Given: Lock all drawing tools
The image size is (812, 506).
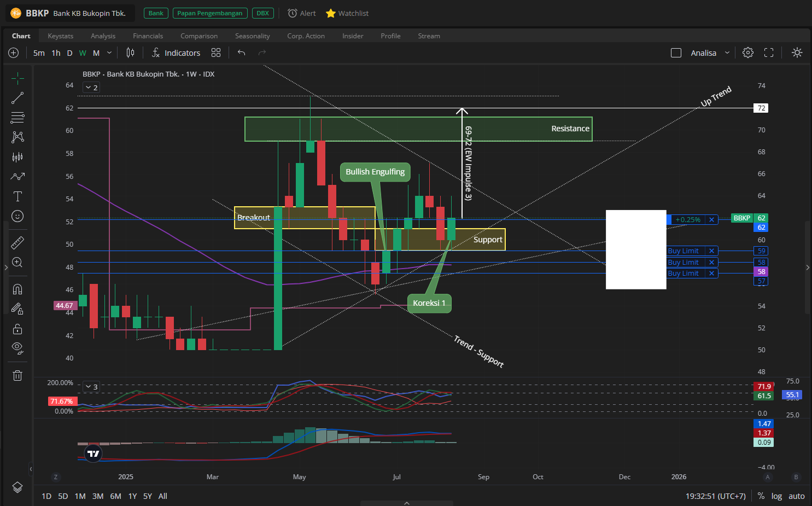Looking at the screenshot, I should point(17,328).
